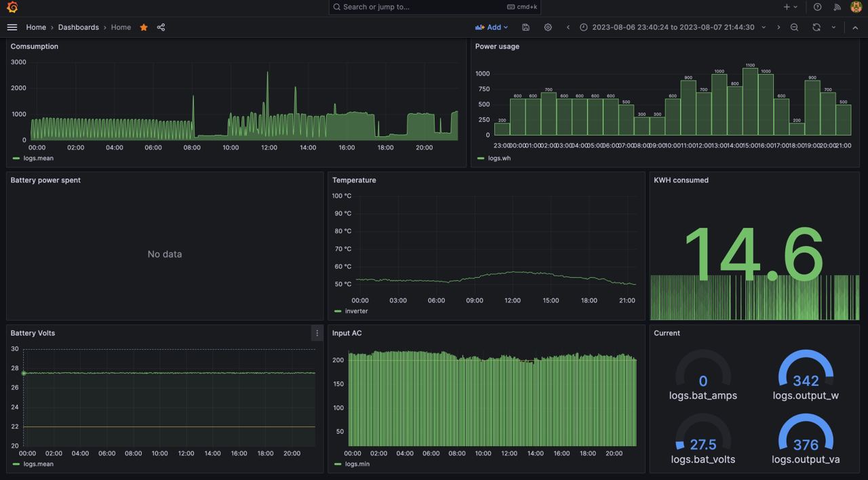Click the logs.output_w gauge showing 342
Image resolution: width=868 pixels, height=480 pixels.
pyautogui.click(x=806, y=375)
